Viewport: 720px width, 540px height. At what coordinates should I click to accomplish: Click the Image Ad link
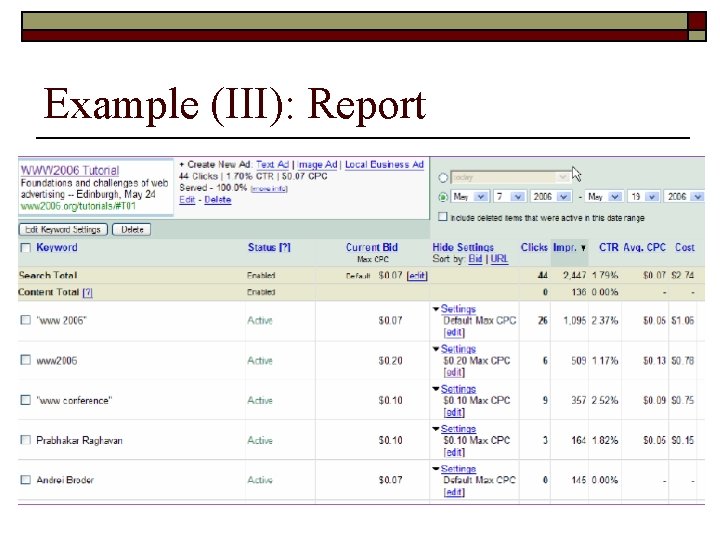(317, 164)
